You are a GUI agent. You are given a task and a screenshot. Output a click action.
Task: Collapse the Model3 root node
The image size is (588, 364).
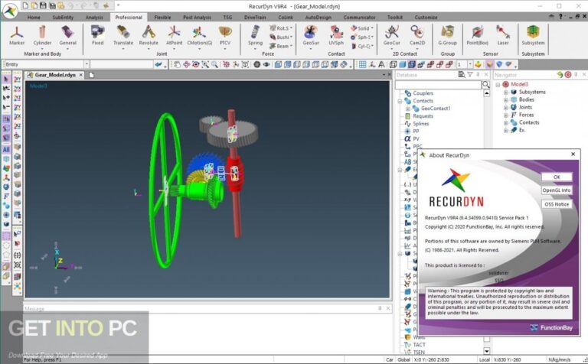click(498, 85)
